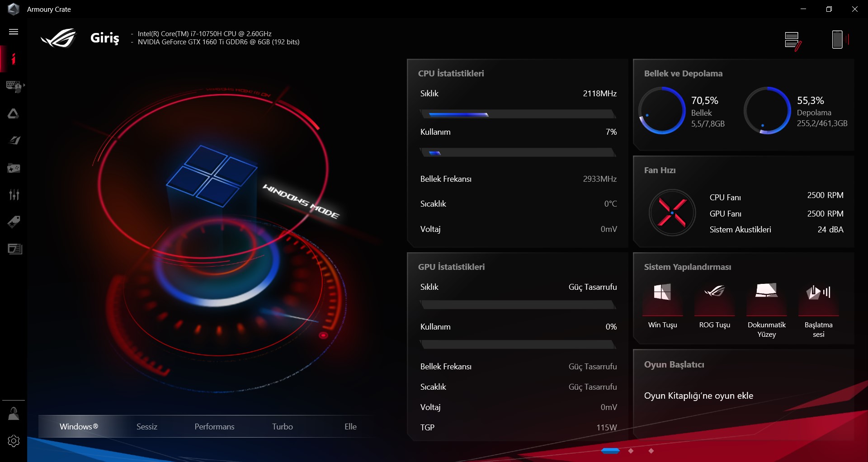The height and width of the screenshot is (462, 868).
Task: Click the GPU İstatistikleri panel title
Action: pyautogui.click(x=451, y=267)
